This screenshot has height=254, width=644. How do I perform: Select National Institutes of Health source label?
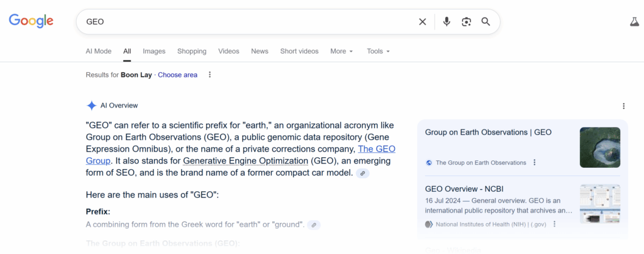click(491, 224)
